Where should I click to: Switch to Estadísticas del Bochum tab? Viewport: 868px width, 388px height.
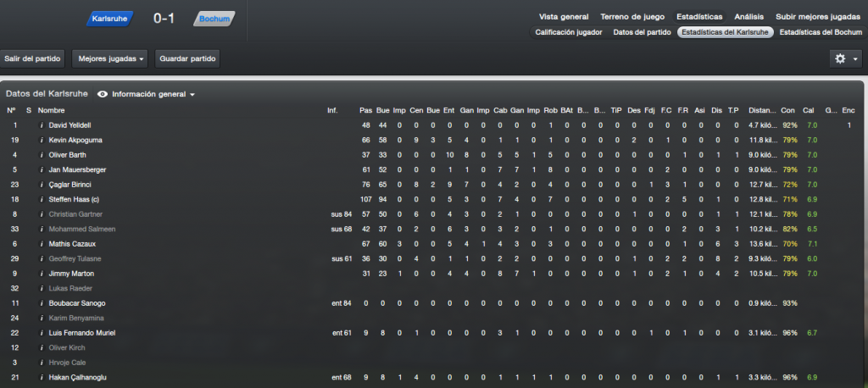(821, 32)
